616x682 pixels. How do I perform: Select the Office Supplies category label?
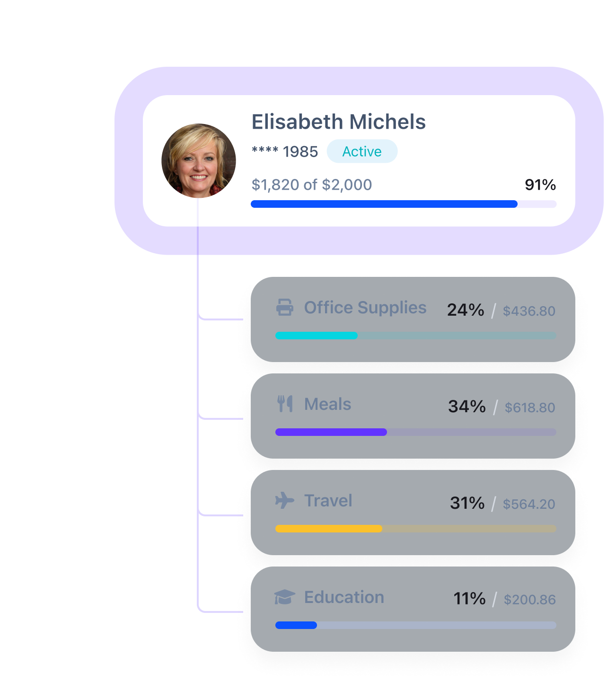point(365,308)
